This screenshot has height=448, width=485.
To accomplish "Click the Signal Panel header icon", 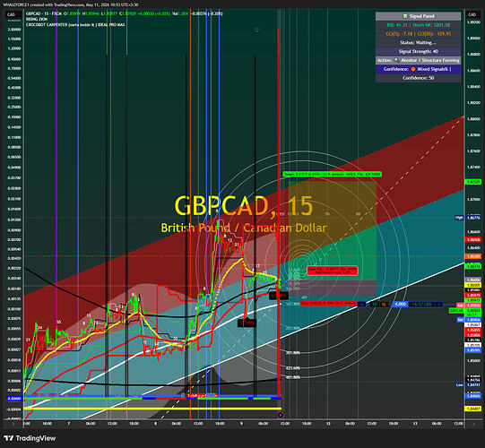I will tap(405, 16).
